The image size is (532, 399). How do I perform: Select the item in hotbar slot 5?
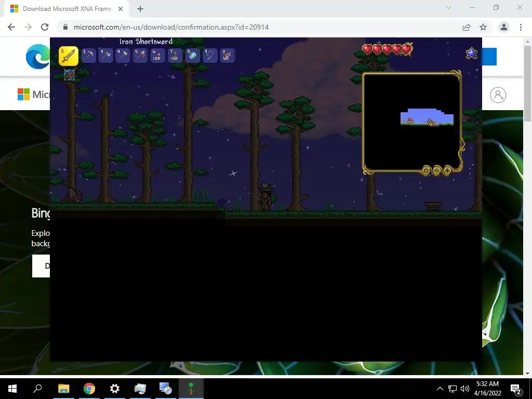click(140, 56)
